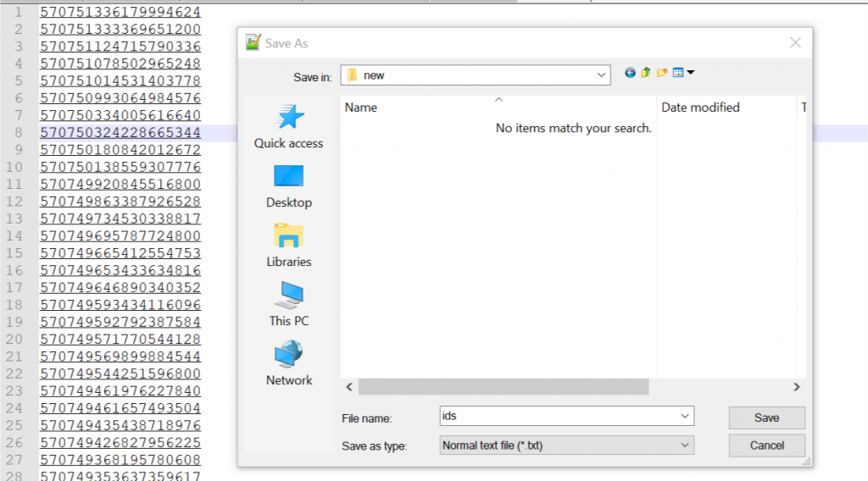Open Libraries from the sidebar

coord(289,246)
